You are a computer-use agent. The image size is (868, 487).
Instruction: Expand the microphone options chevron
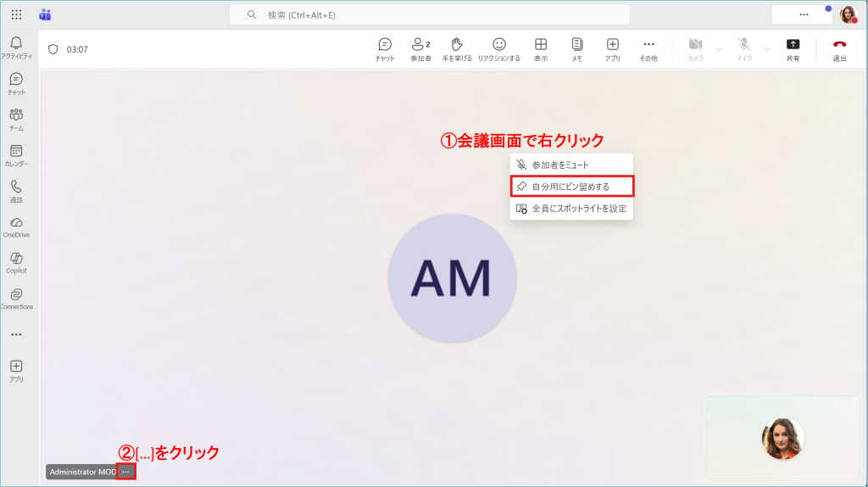(767, 49)
